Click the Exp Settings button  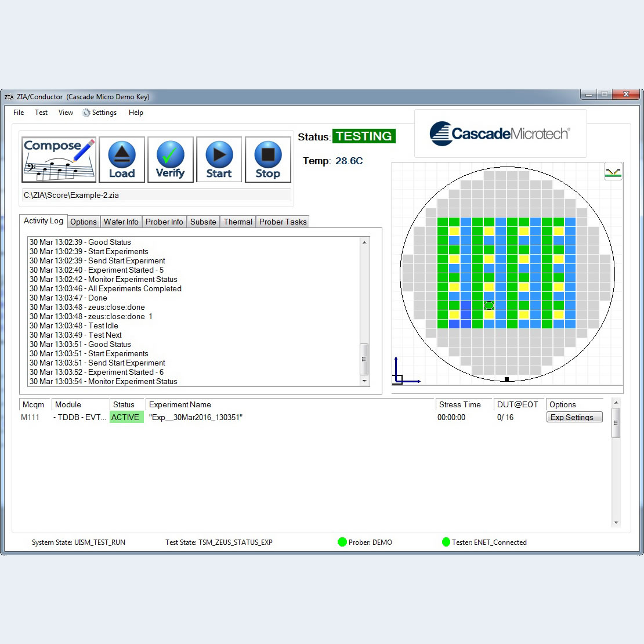(574, 417)
